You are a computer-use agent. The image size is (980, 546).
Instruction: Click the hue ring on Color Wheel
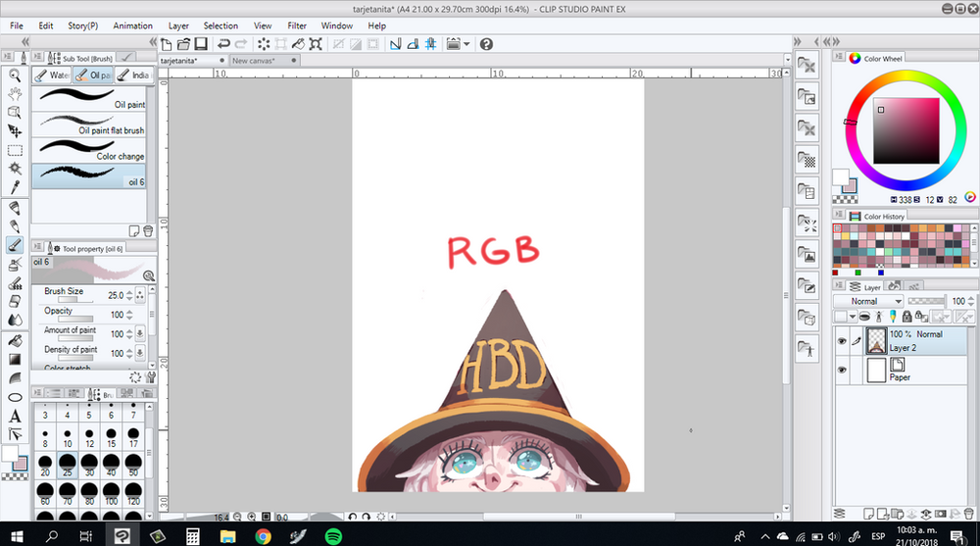(x=906, y=77)
